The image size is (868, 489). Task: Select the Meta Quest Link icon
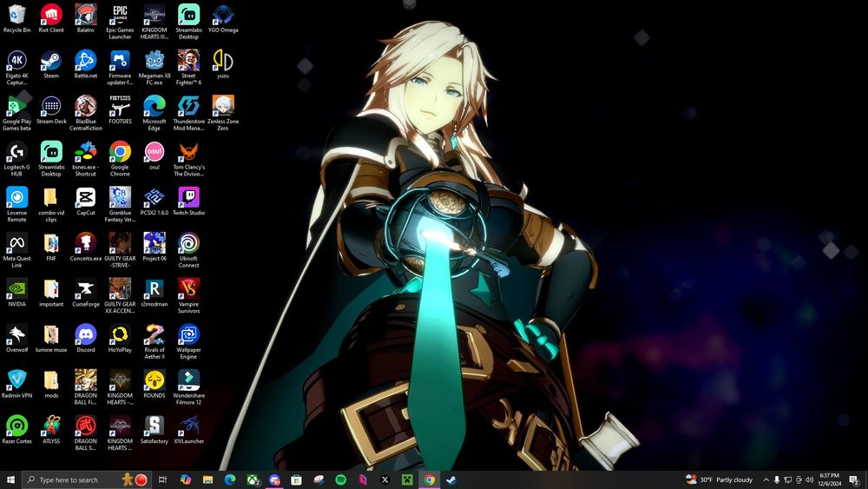point(16,250)
